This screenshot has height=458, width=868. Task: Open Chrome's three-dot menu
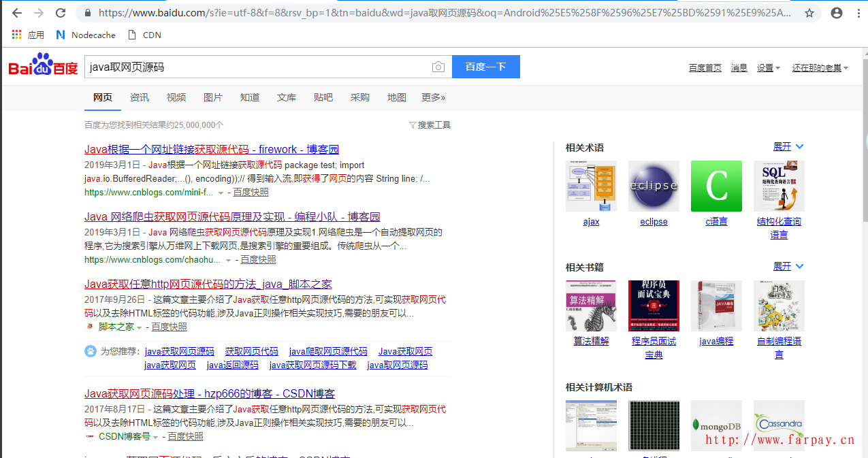click(858, 12)
